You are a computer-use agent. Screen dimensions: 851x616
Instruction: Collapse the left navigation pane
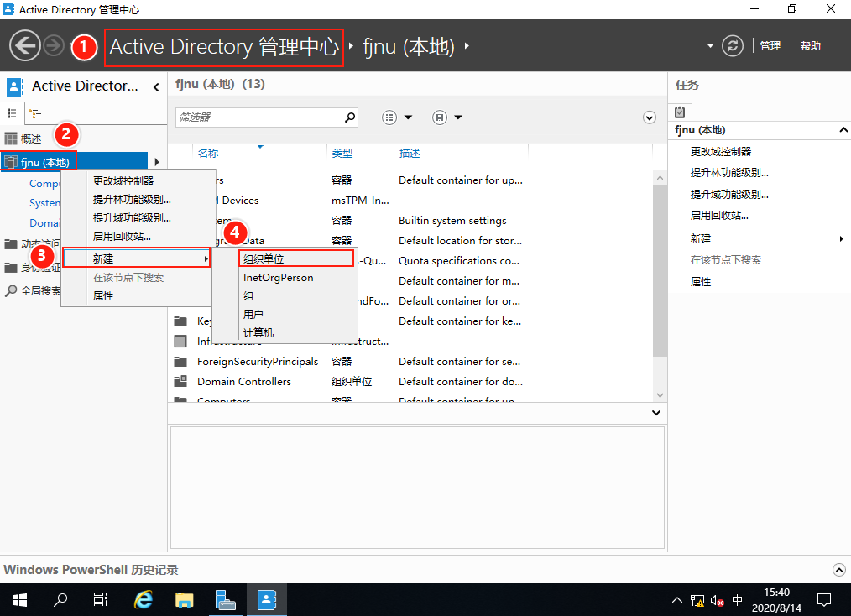(156, 86)
